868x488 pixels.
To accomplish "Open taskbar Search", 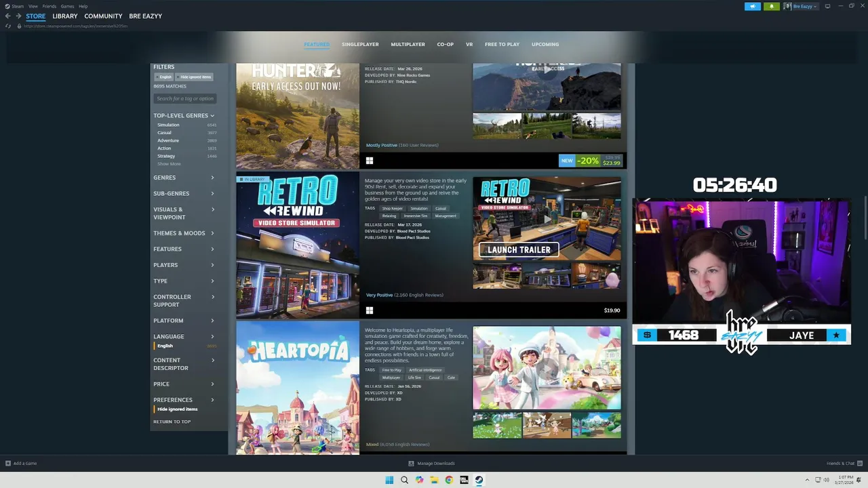I will (404, 480).
